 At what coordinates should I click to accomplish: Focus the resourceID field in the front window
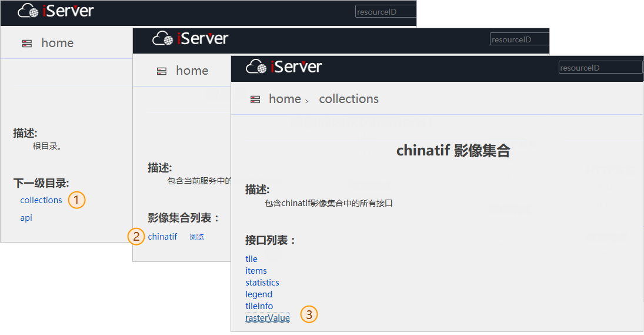tap(600, 68)
